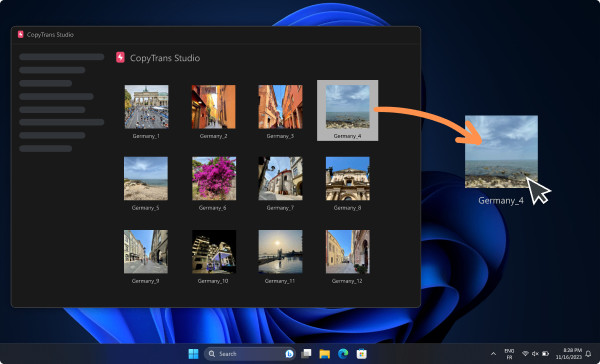Click the Germany_11 file name label
600x364 pixels.
click(280, 281)
